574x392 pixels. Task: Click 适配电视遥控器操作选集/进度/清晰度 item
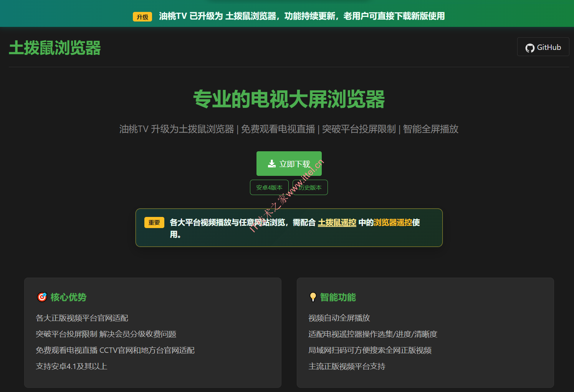(x=373, y=334)
